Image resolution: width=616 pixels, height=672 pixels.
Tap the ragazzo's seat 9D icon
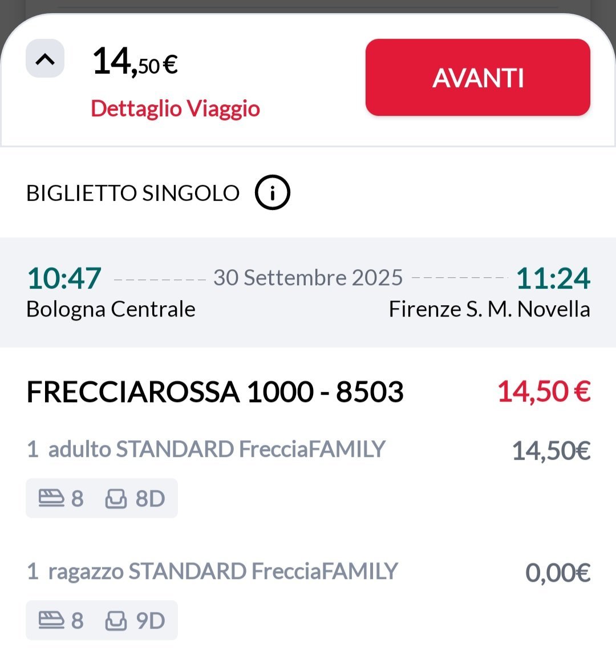pos(116,620)
